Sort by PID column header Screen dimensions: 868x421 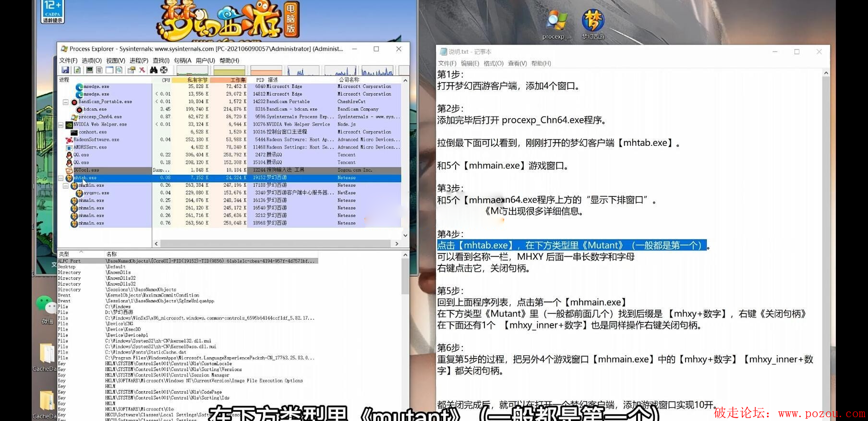click(x=260, y=80)
